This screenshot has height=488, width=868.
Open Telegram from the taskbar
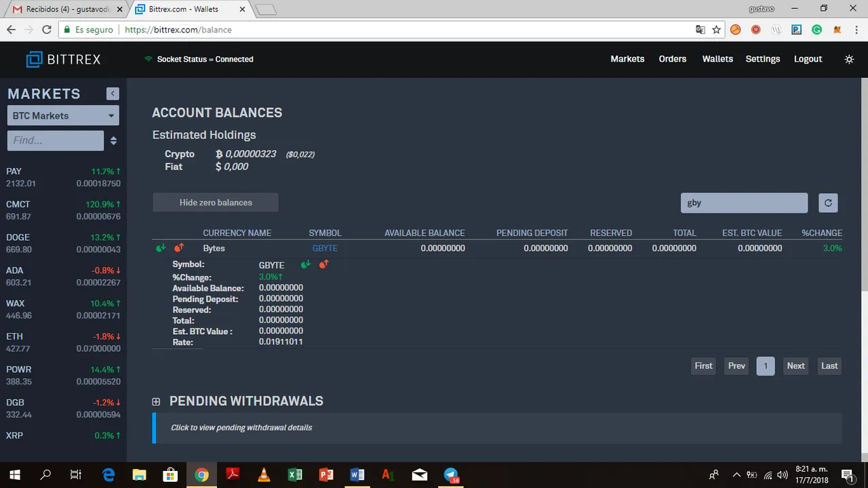click(451, 474)
